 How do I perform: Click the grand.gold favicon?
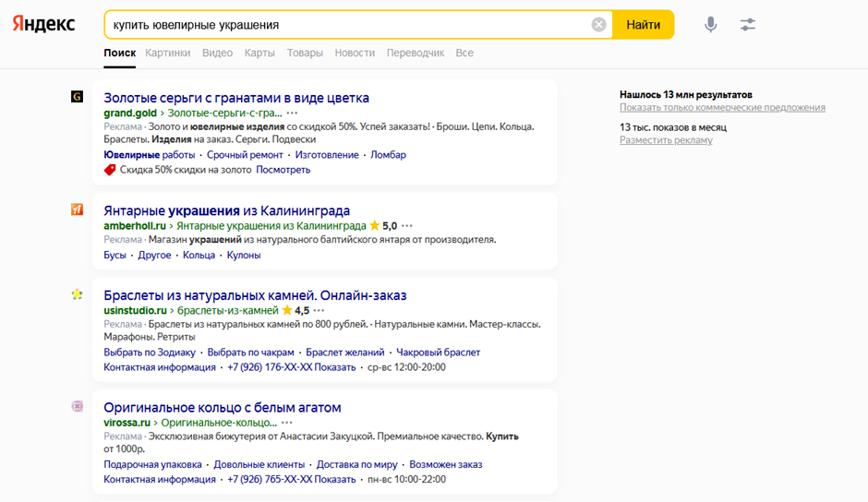tap(77, 97)
